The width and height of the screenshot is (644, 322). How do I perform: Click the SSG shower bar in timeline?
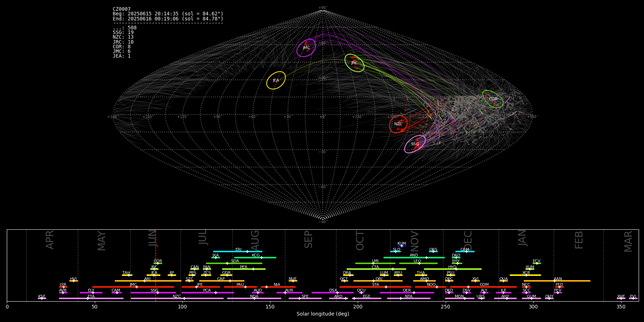click(x=153, y=293)
